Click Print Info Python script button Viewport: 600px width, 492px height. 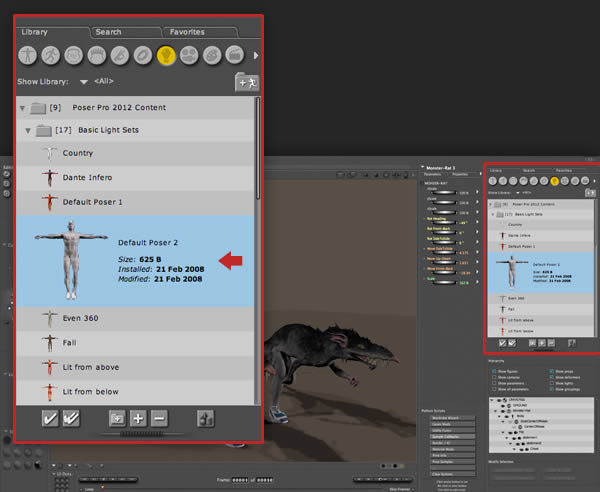point(453,456)
